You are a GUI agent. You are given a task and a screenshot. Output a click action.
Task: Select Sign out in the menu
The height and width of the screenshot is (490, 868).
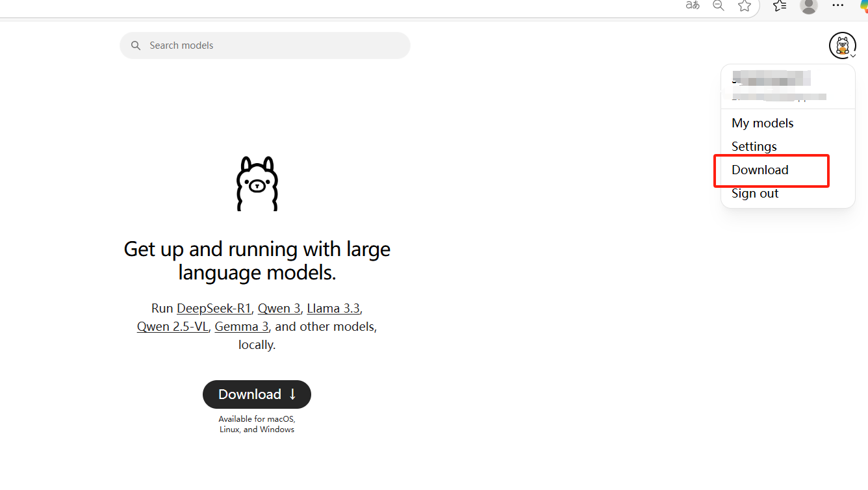[x=755, y=193]
